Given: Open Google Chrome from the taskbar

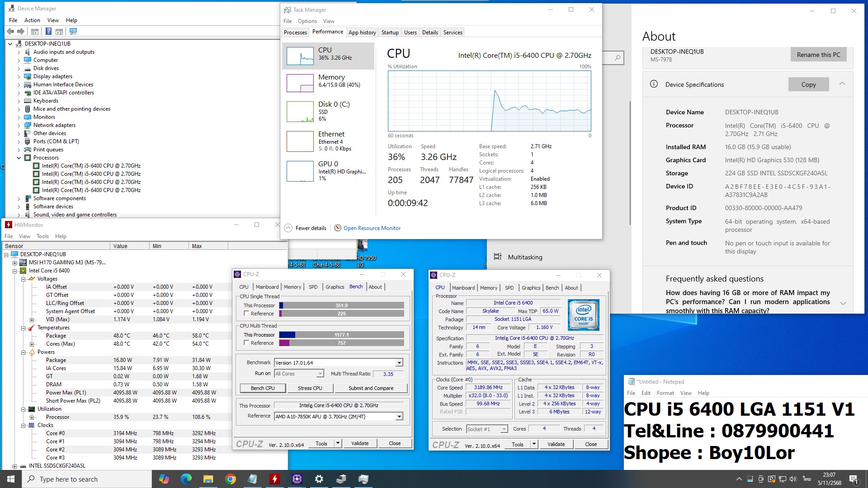Looking at the screenshot, I should coord(231,479).
